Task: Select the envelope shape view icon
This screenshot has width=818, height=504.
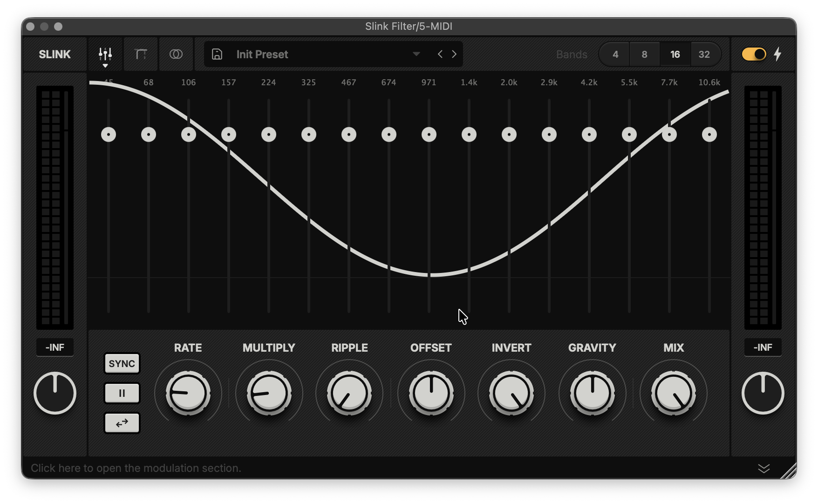Action: coord(141,54)
